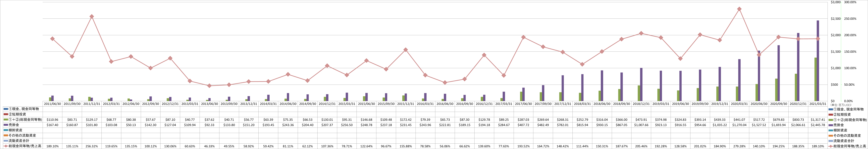Click the 2011/06/30 date column header
The width and height of the screenshot is (868, 149).
(x=52, y=104)
